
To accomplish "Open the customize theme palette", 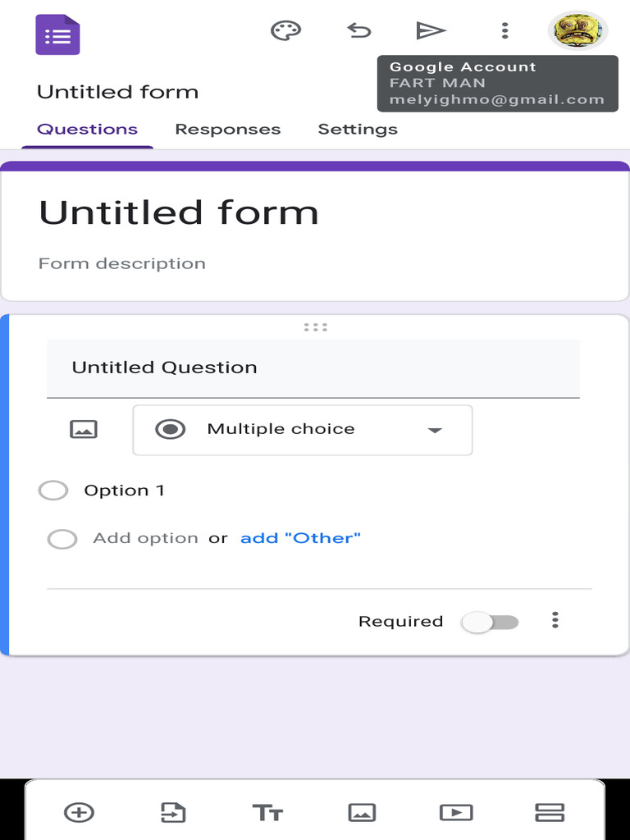I will pyautogui.click(x=285, y=31).
